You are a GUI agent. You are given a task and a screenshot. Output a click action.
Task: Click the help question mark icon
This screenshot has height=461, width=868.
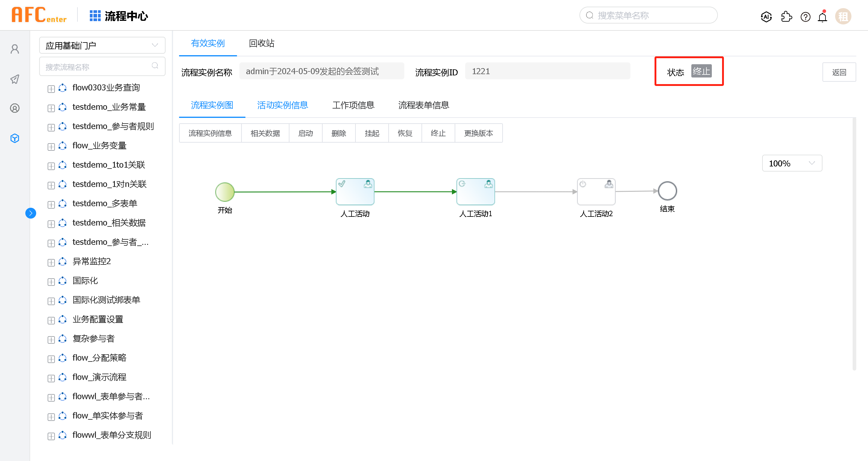click(805, 17)
